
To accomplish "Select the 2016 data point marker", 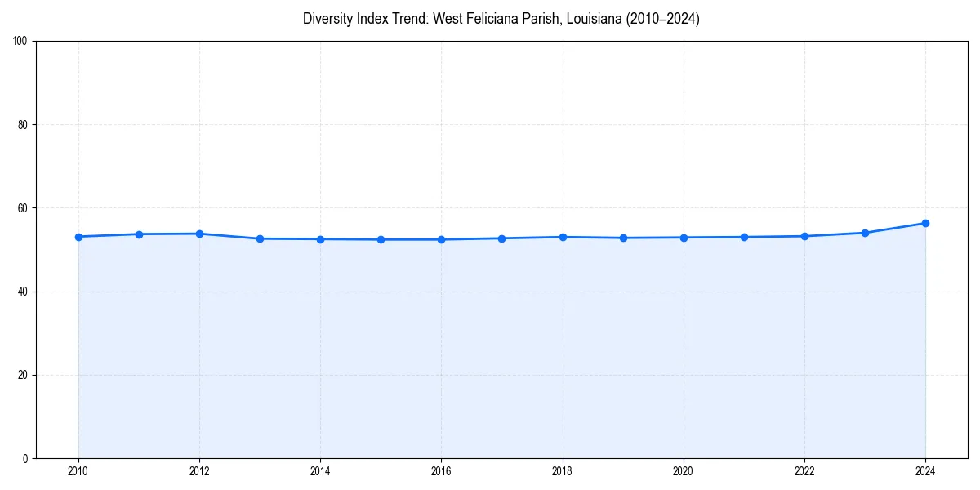I will (441, 239).
